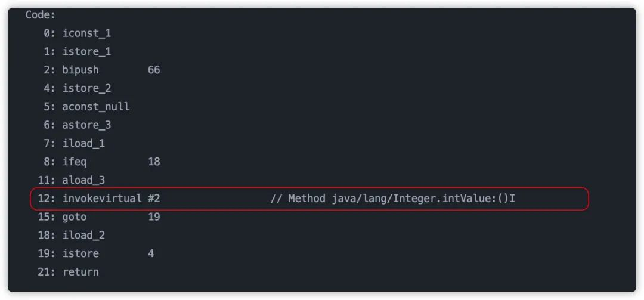Click the invokevirtual instruction
Viewport: 644px width, 300px height.
point(102,199)
